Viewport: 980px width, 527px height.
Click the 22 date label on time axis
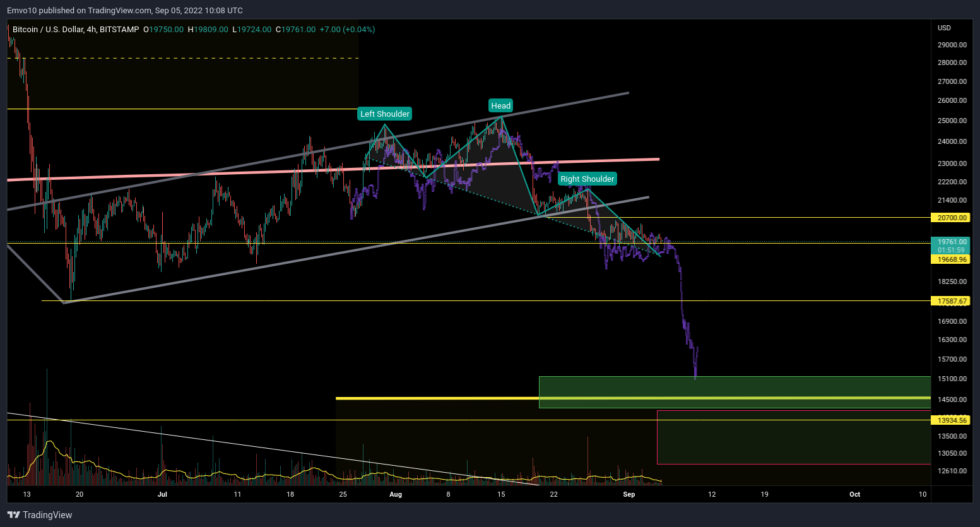553,494
